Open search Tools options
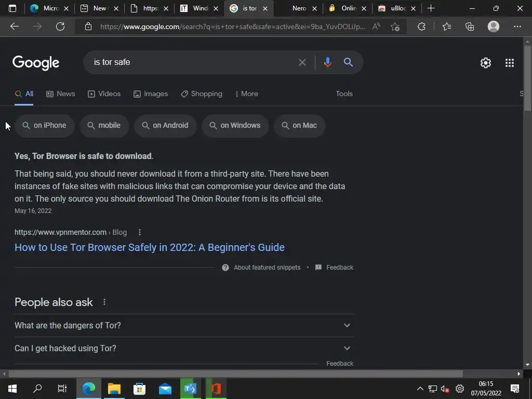Viewport: 532px width, 399px height. click(344, 94)
